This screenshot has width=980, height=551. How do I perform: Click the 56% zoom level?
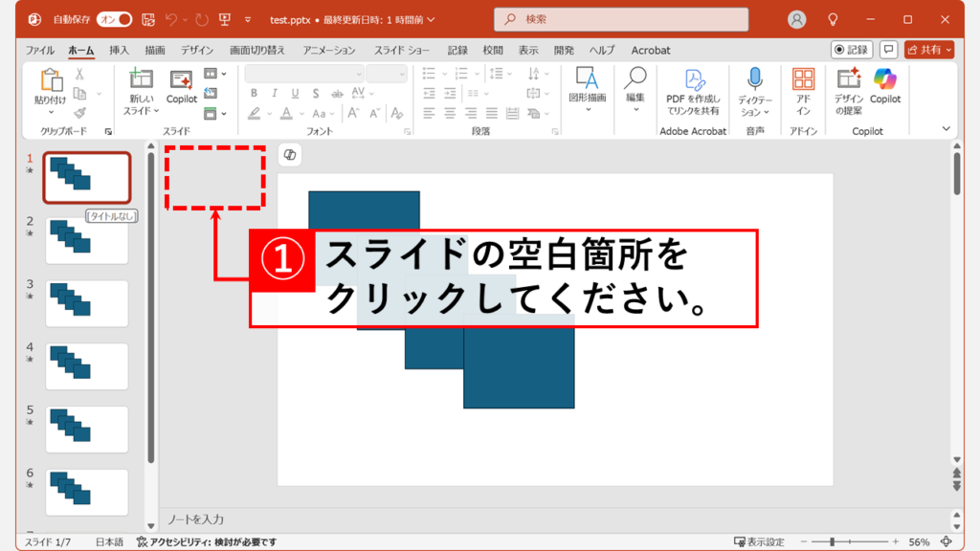[919, 541]
